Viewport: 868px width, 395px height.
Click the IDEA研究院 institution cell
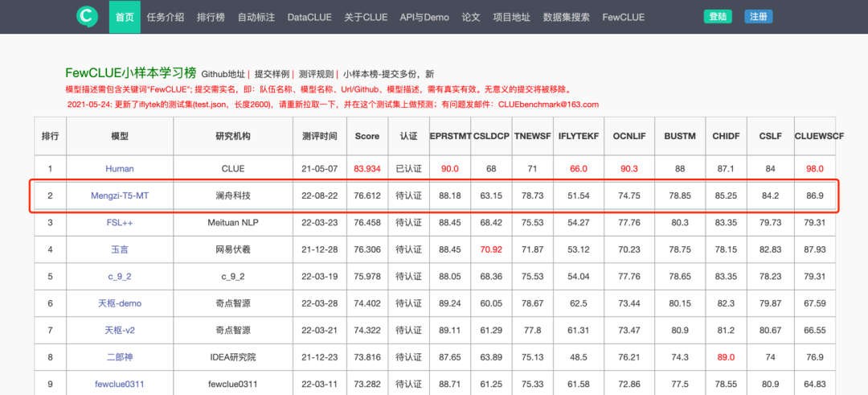(x=233, y=357)
